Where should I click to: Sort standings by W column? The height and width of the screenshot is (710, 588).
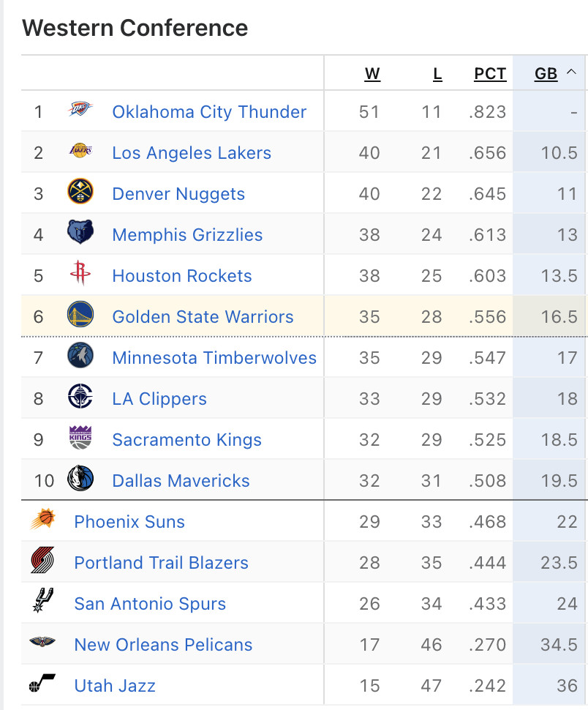pyautogui.click(x=372, y=73)
